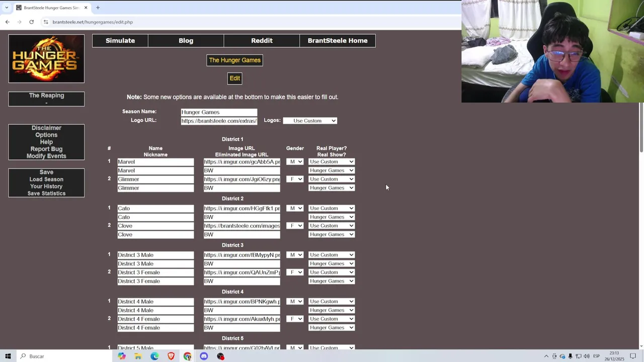This screenshot has width=644, height=362.
Task: Open the Blog menu item
Action: pos(186,41)
